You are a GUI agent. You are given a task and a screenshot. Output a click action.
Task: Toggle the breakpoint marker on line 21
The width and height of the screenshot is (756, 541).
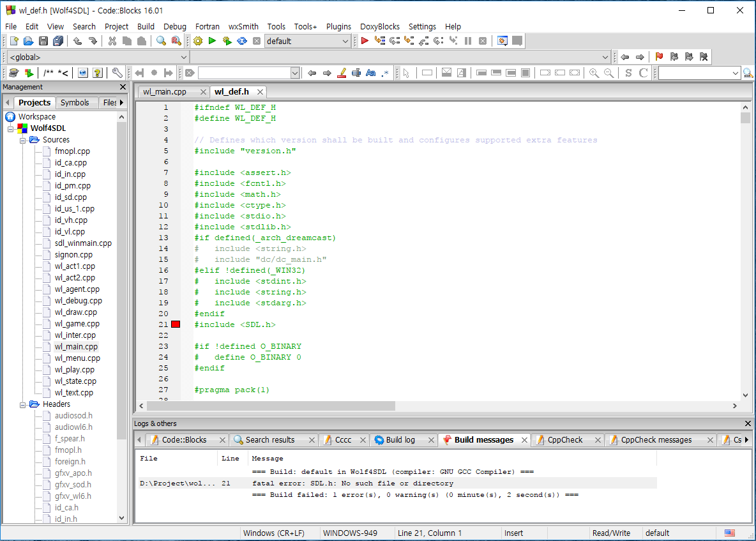tap(176, 324)
